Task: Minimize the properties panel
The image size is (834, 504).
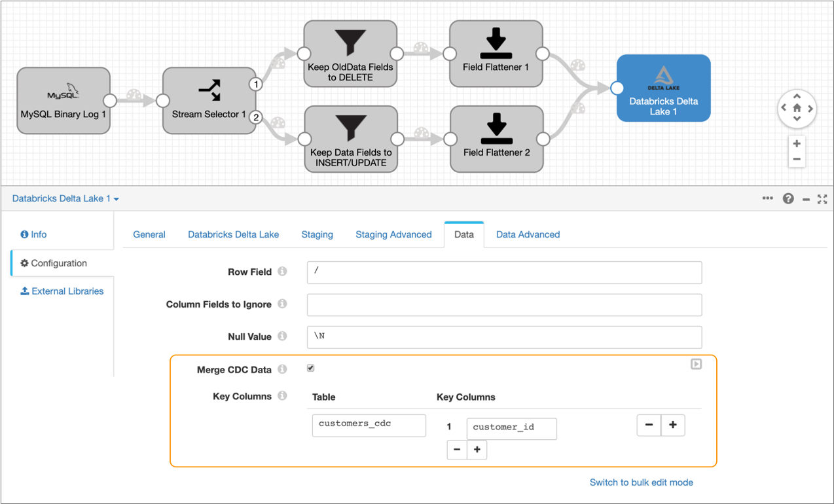Action: [x=806, y=199]
